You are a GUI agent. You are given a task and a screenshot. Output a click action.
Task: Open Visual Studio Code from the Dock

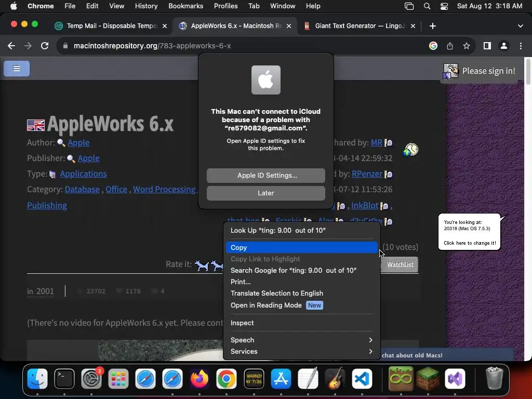[x=362, y=379]
